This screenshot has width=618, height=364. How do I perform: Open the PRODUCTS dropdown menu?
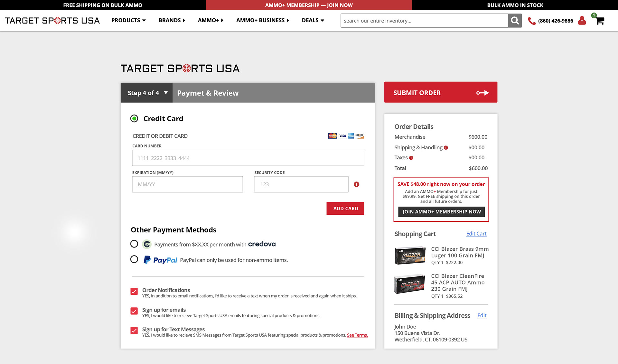pos(128,20)
